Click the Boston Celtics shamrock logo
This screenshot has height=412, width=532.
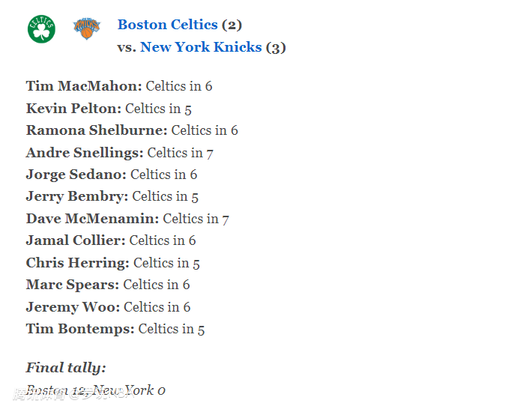point(41,29)
